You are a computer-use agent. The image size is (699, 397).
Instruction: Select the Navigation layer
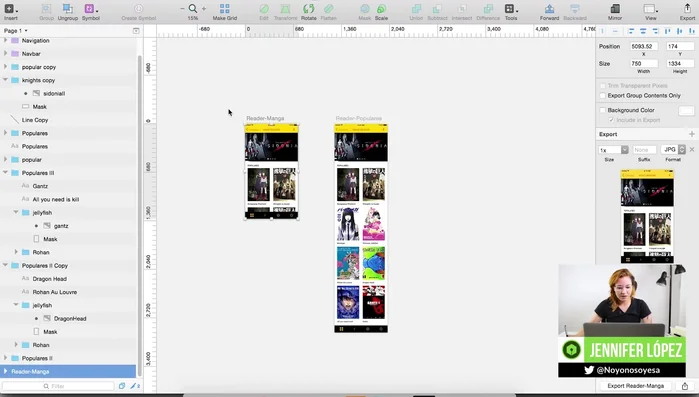(68, 41)
